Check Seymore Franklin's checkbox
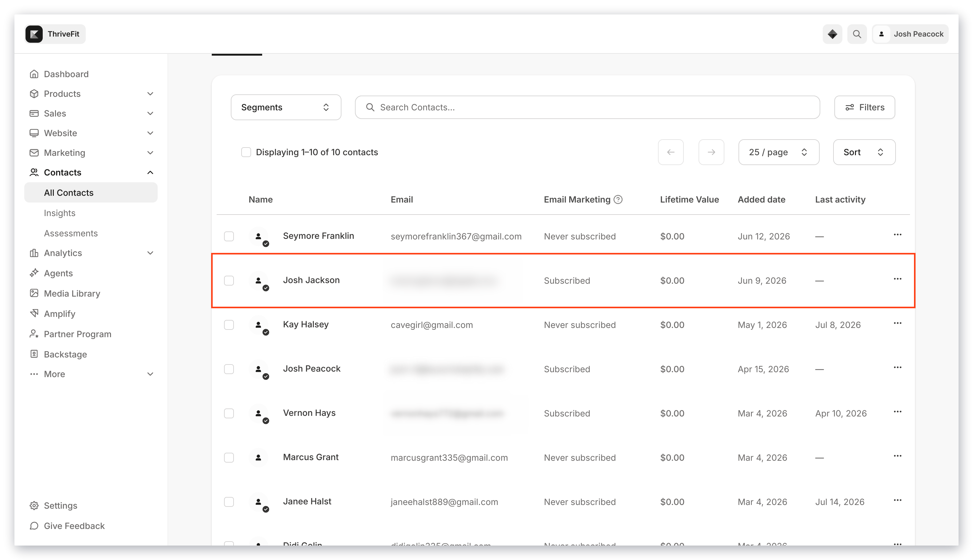Viewport: 973px width, 560px height. 229,236
